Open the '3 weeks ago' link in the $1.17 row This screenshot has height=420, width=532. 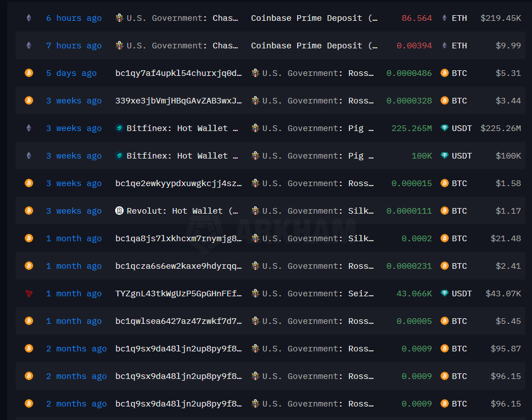[x=74, y=211]
